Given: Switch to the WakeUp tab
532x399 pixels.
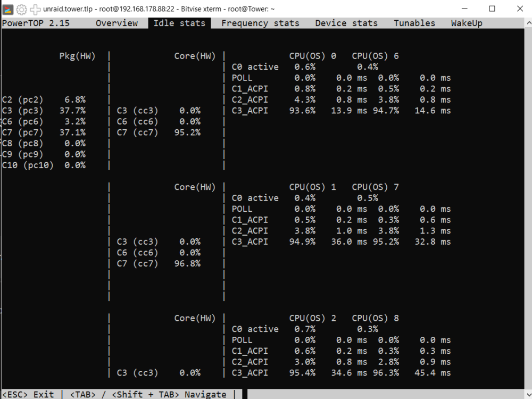Looking at the screenshot, I should pyautogui.click(x=467, y=23).
